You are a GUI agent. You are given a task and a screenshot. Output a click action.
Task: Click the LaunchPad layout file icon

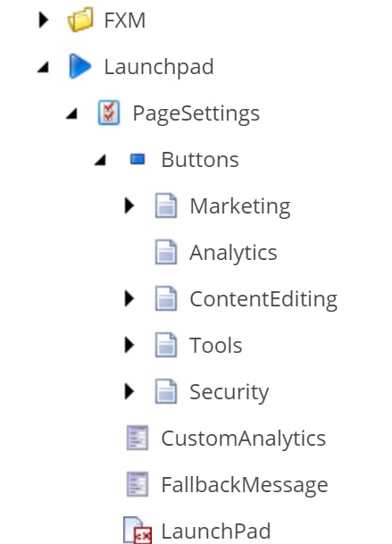point(138,530)
